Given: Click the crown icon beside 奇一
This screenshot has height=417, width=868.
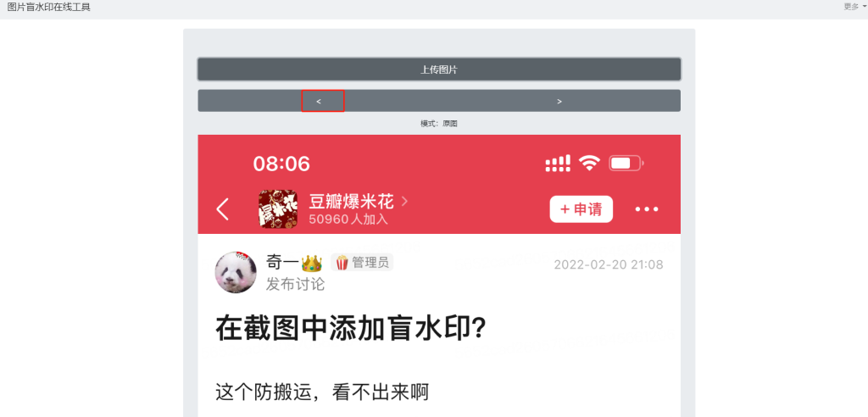Looking at the screenshot, I should (x=312, y=263).
